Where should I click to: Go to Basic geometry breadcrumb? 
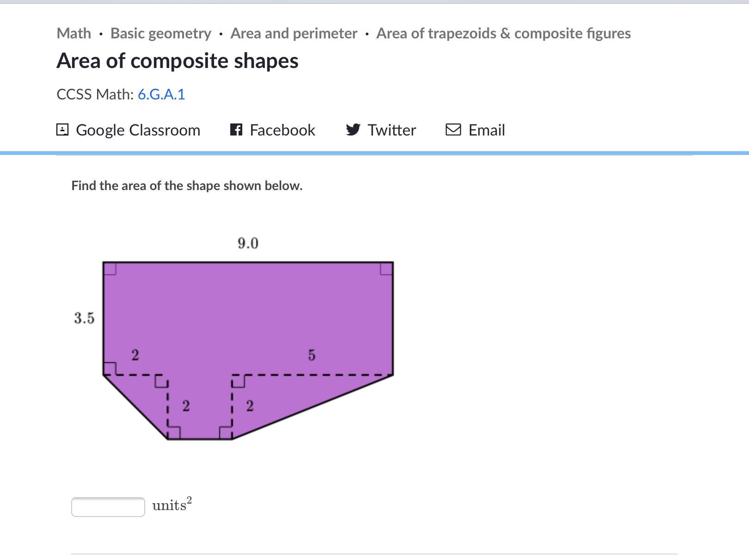160,33
